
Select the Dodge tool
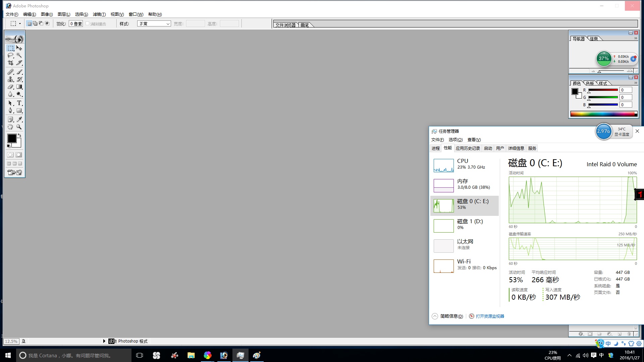coord(19,94)
